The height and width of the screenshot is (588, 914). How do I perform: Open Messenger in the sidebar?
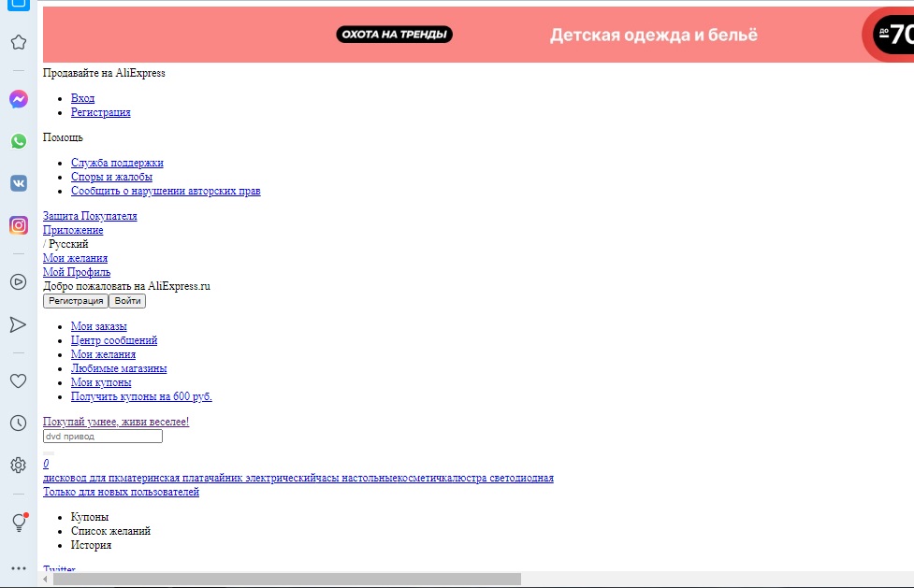pos(19,99)
